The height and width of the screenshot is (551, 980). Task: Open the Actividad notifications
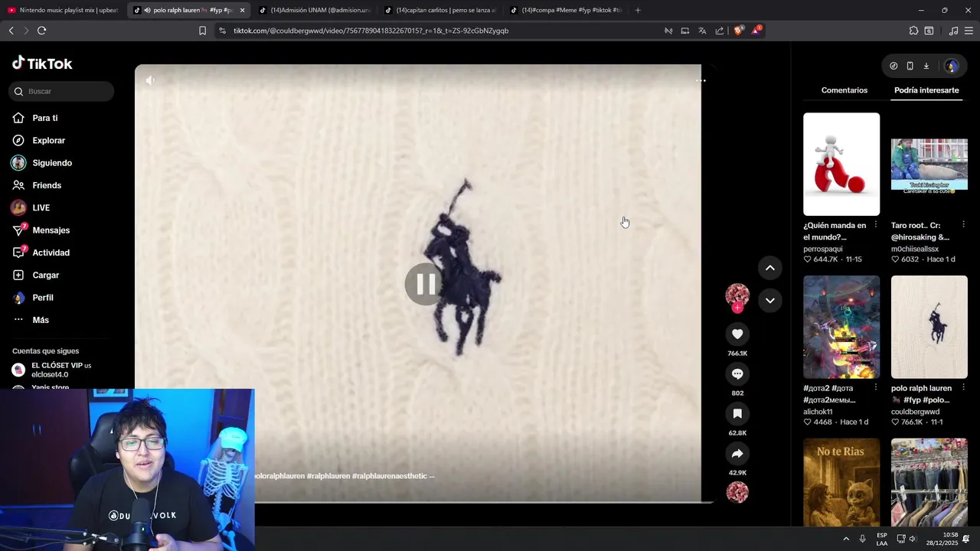pyautogui.click(x=51, y=253)
